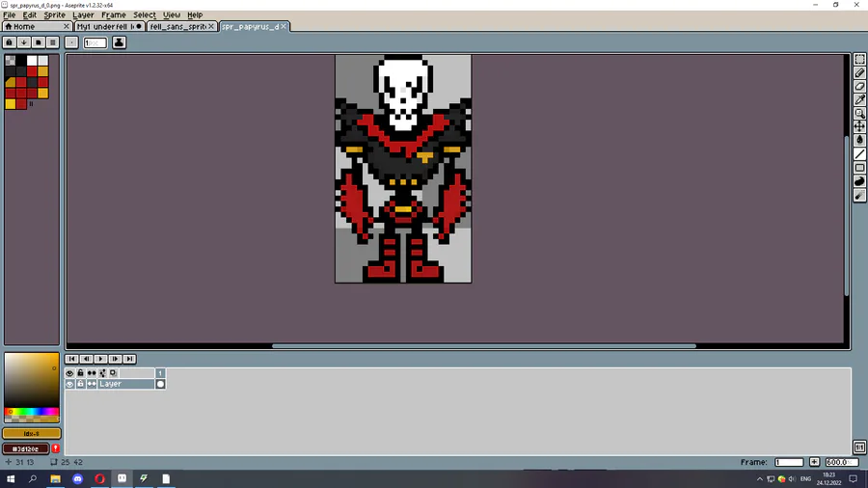Image resolution: width=868 pixels, height=488 pixels.
Task: Click the palette edit lock icon
Action: point(10,42)
